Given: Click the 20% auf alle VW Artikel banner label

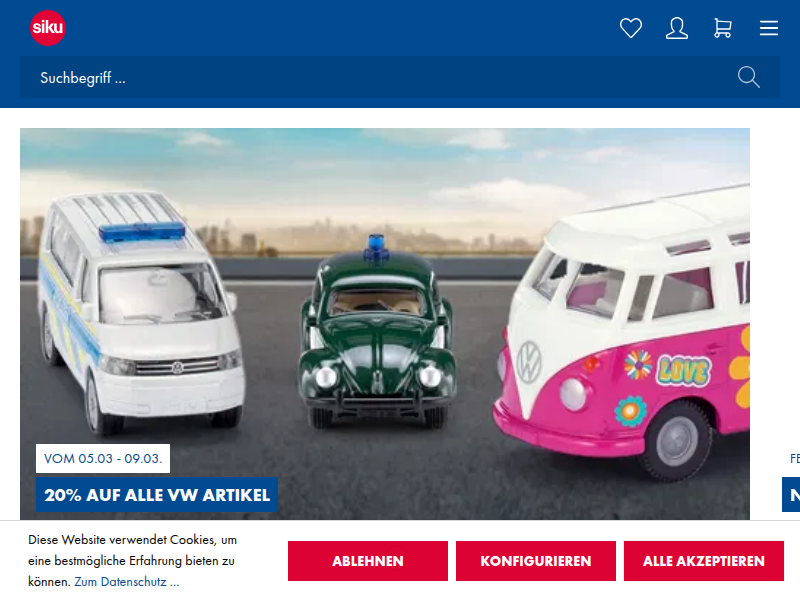Looking at the screenshot, I should [157, 494].
